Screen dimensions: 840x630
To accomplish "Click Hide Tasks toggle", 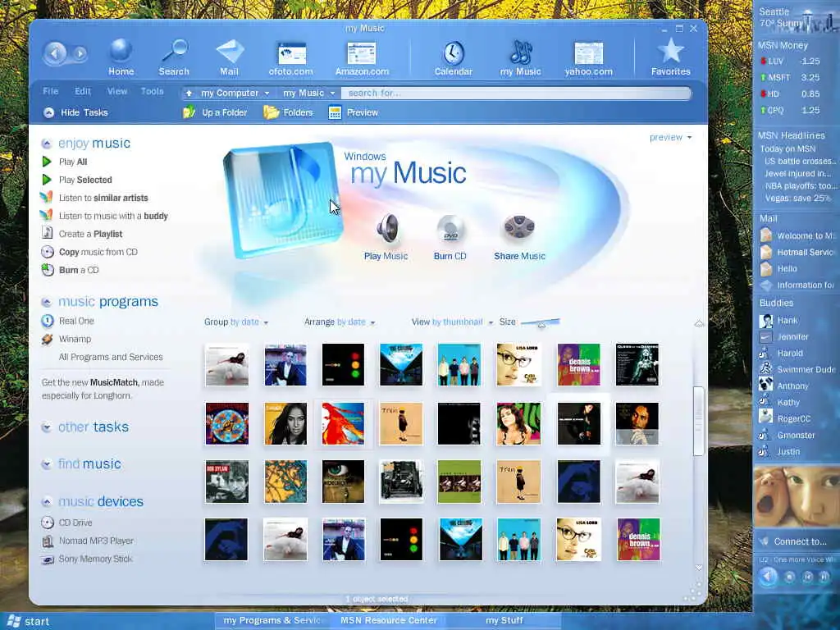I will [x=75, y=112].
